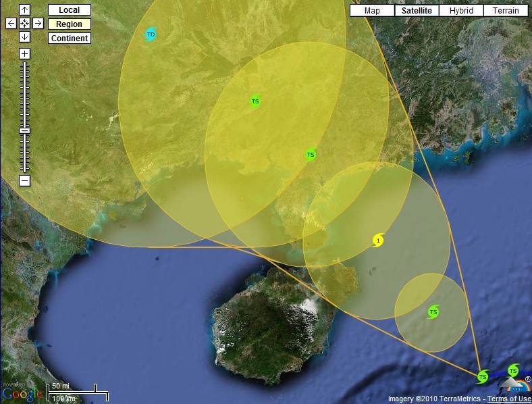Click the cyan TD storm marker

(151, 34)
